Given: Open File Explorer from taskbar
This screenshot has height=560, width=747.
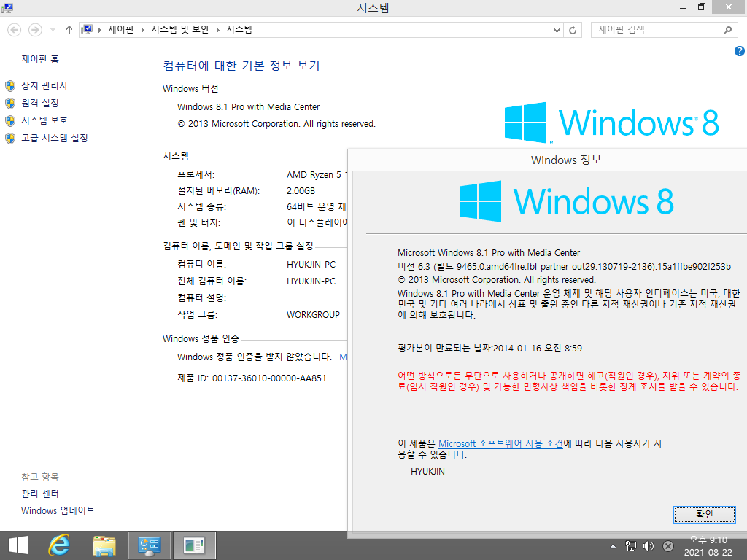Looking at the screenshot, I should point(104,545).
